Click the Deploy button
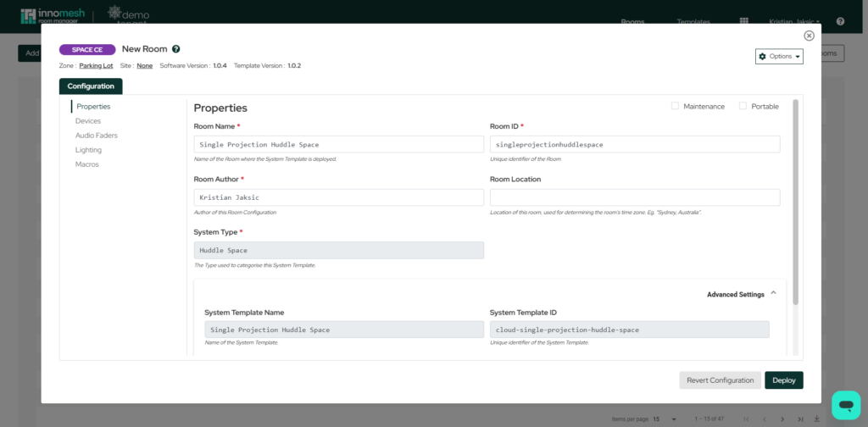Viewport: 868px width, 427px height. pos(783,380)
